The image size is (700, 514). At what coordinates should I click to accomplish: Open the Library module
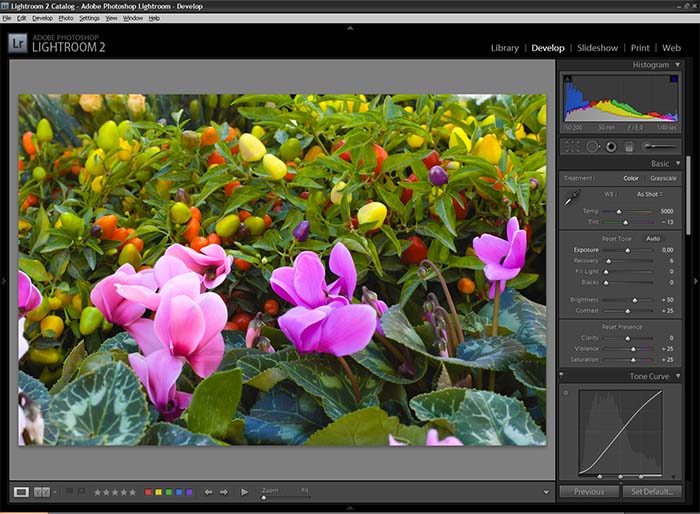pos(504,48)
